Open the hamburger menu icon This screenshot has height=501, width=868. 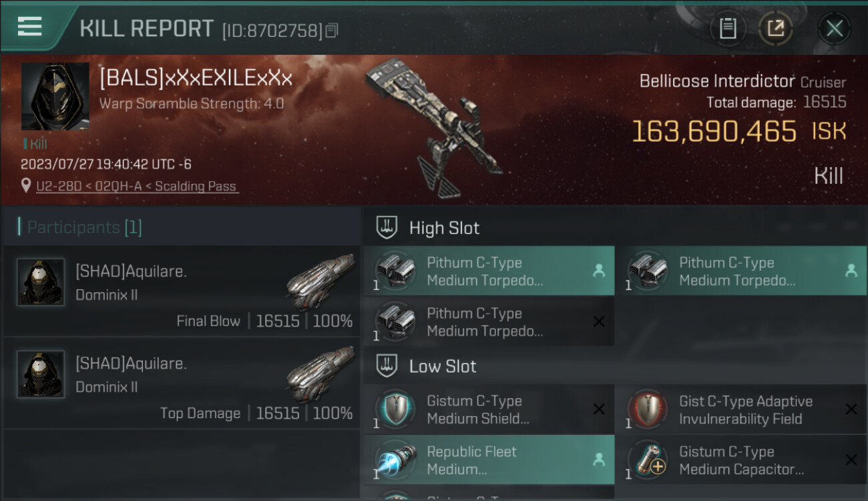(x=29, y=26)
